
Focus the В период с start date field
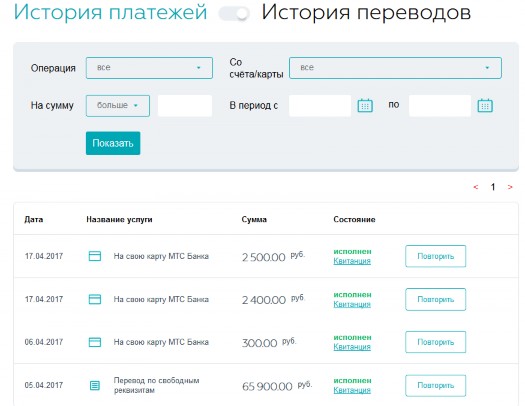pos(320,106)
